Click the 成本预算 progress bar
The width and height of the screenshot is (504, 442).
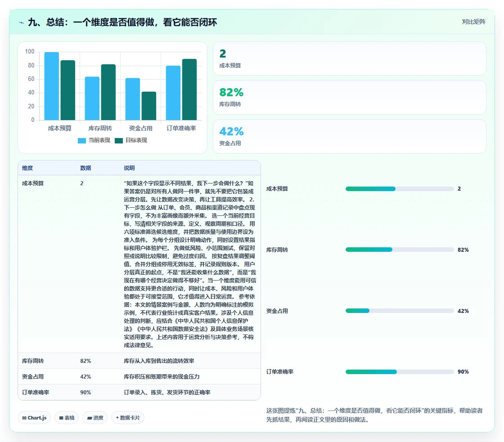pyautogui.click(x=400, y=189)
